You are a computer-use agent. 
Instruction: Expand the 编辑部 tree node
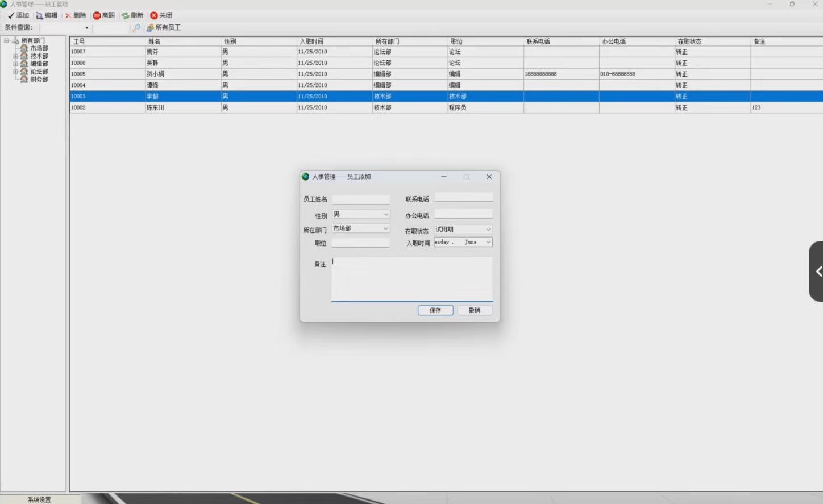(x=15, y=64)
